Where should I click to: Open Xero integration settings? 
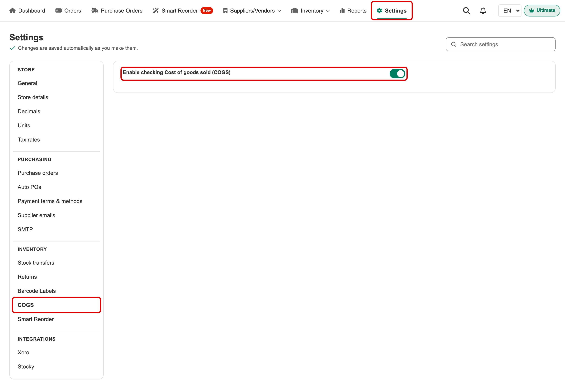pos(23,352)
